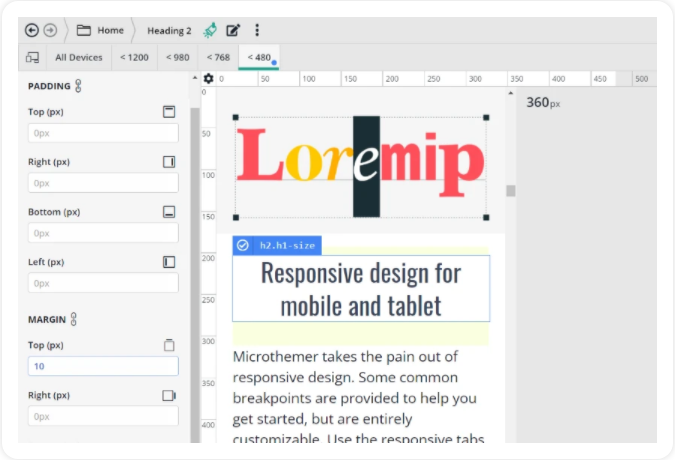675x460 pixels.
Task: Toggle the Padding link chain icon
Action: tap(78, 86)
